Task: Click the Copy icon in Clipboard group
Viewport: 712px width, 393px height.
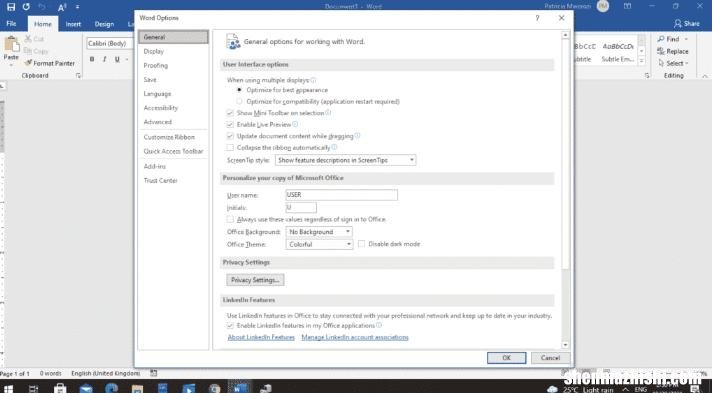Action: [28, 51]
